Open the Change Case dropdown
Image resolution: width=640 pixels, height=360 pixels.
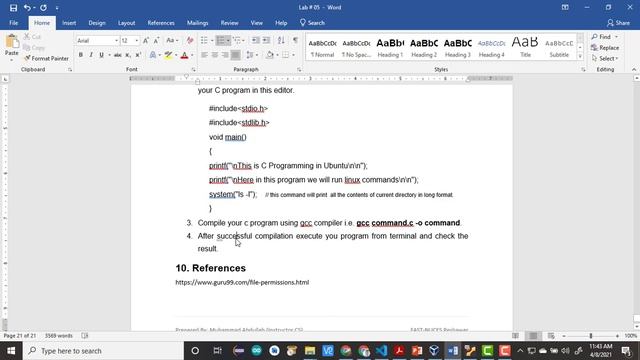point(172,40)
